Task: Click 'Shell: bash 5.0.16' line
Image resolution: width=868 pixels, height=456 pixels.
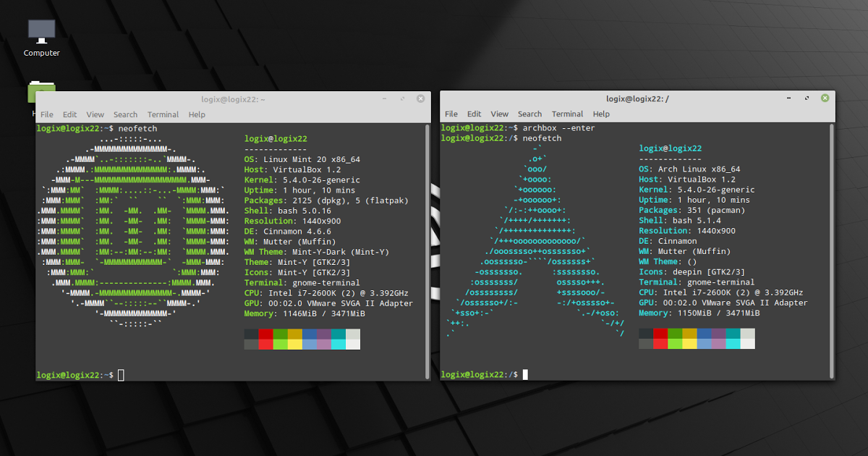Action: [288, 211]
